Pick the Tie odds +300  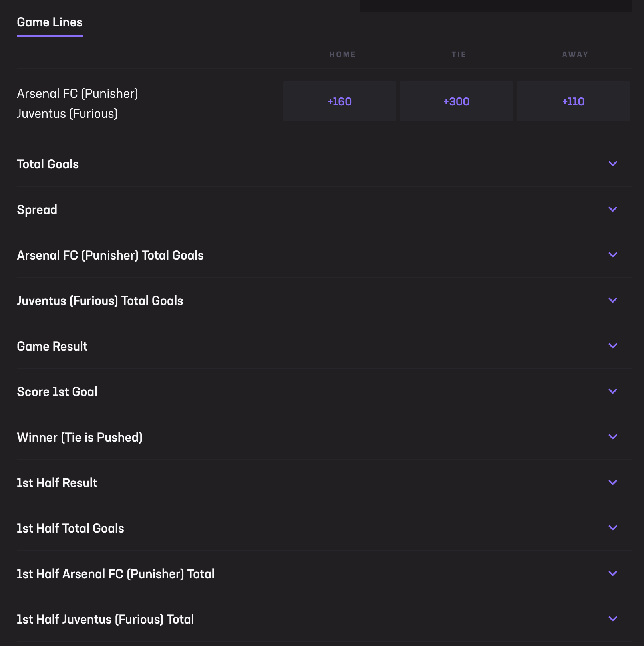coord(456,101)
